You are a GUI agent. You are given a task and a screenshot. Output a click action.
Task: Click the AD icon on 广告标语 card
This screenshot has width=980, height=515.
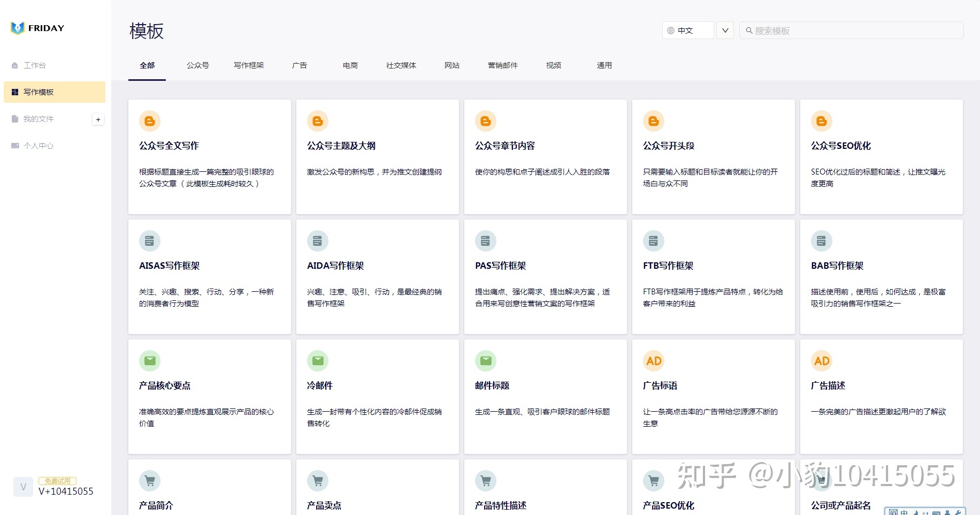654,361
